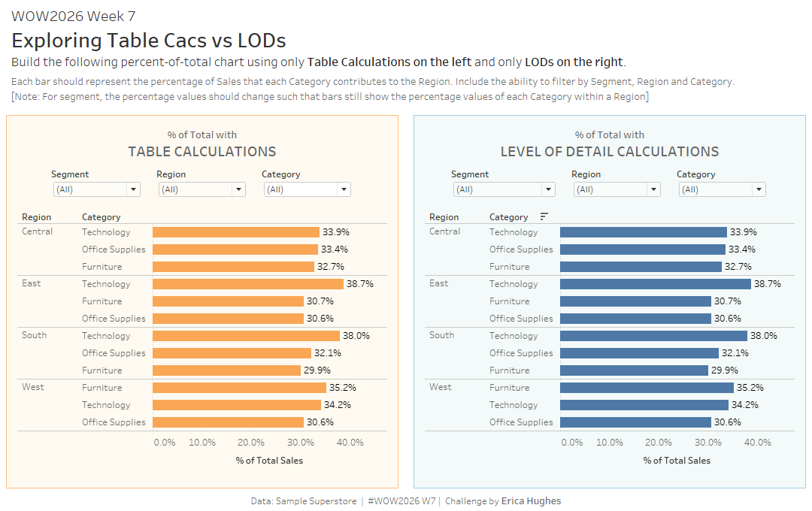This screenshot has width=812, height=511.
Task: Click the #WOW2026 W7 footer text
Action: coord(402,501)
